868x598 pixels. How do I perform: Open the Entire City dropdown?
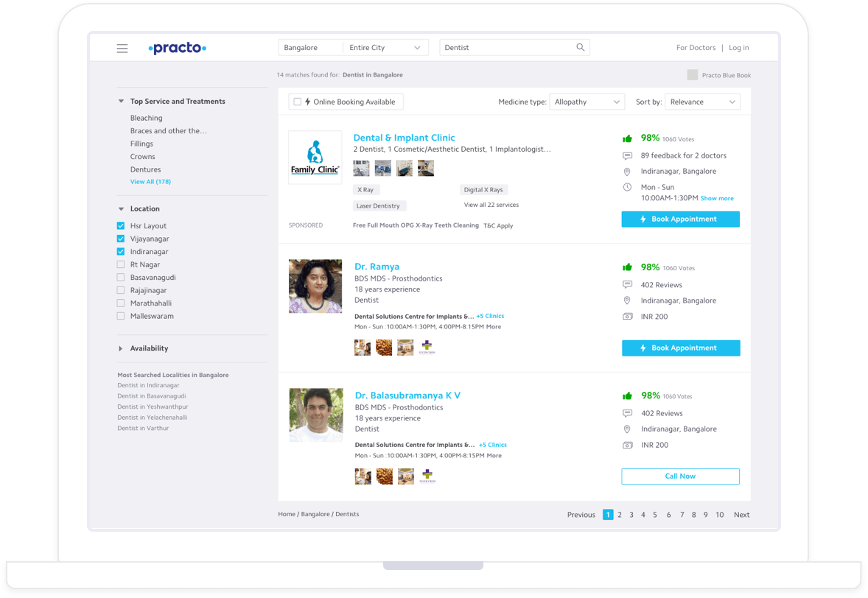(x=385, y=48)
